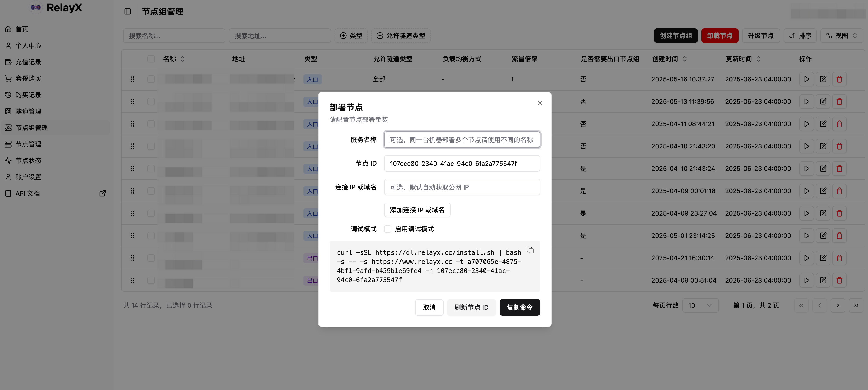Focus the 连接 IP 或域名 input field
The image size is (868, 390).
[462, 187]
